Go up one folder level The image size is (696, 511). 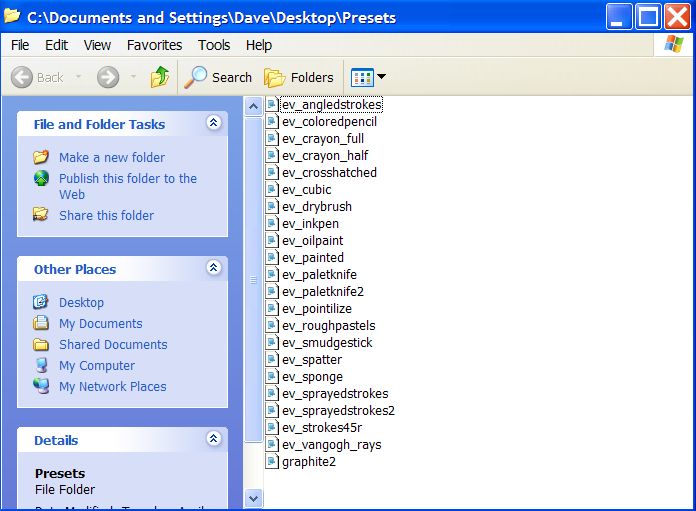(160, 77)
